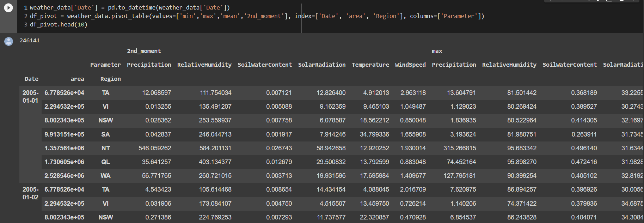Click the df_pivot pivot_table code line

point(257,16)
